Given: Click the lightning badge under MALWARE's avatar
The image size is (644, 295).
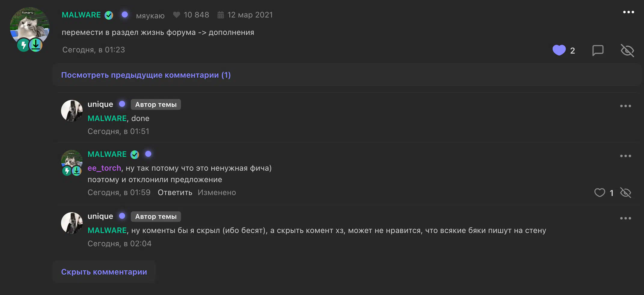Looking at the screenshot, I should 23,45.
